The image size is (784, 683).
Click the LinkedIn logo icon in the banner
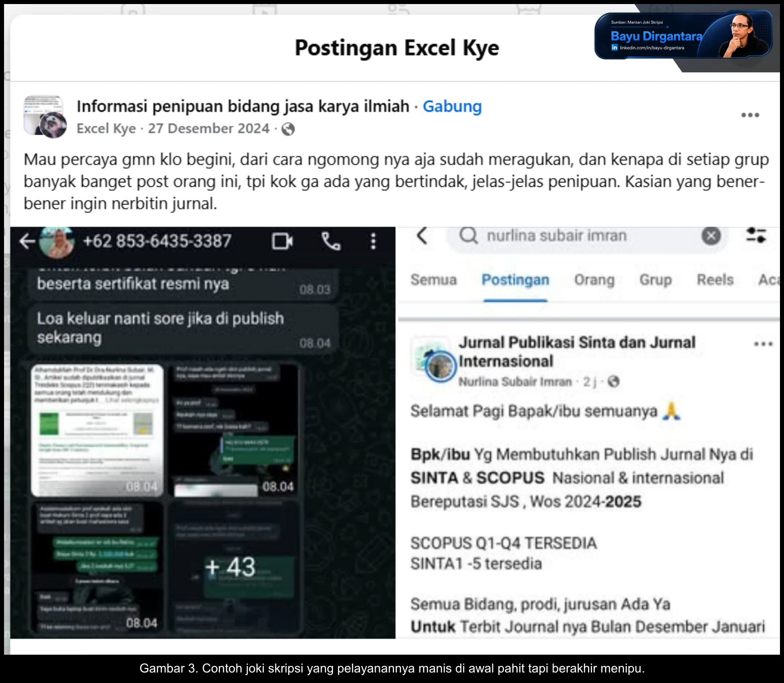614,48
